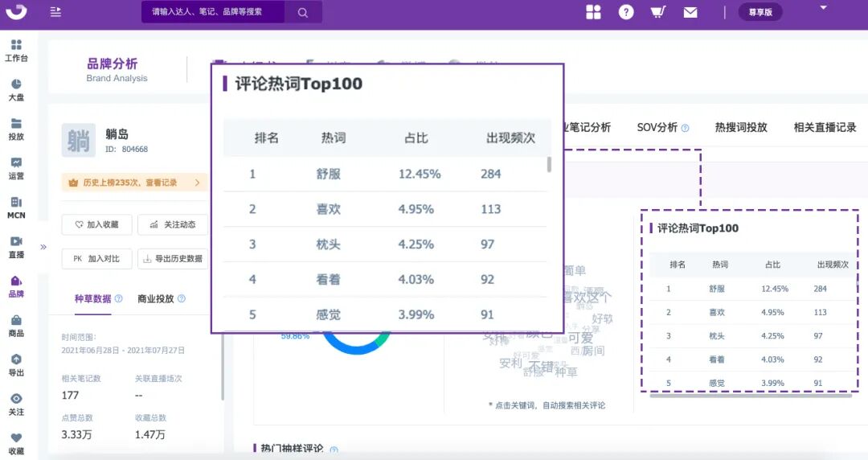Open the account dropdown arrow top right

coord(823,8)
